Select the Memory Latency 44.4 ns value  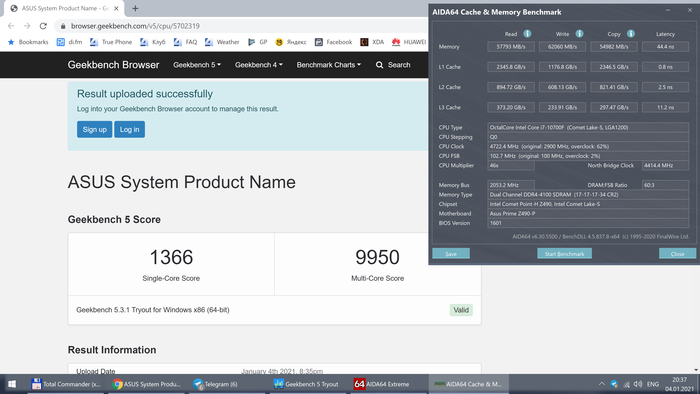(x=665, y=46)
